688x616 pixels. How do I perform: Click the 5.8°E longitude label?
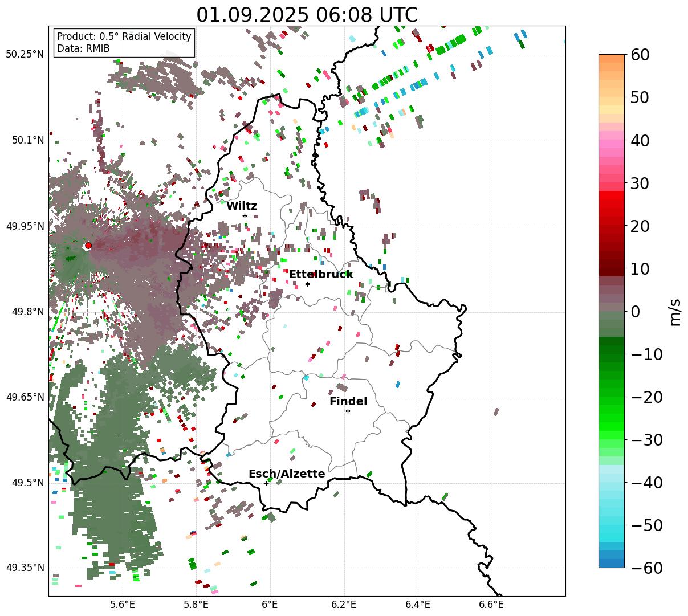196,605
